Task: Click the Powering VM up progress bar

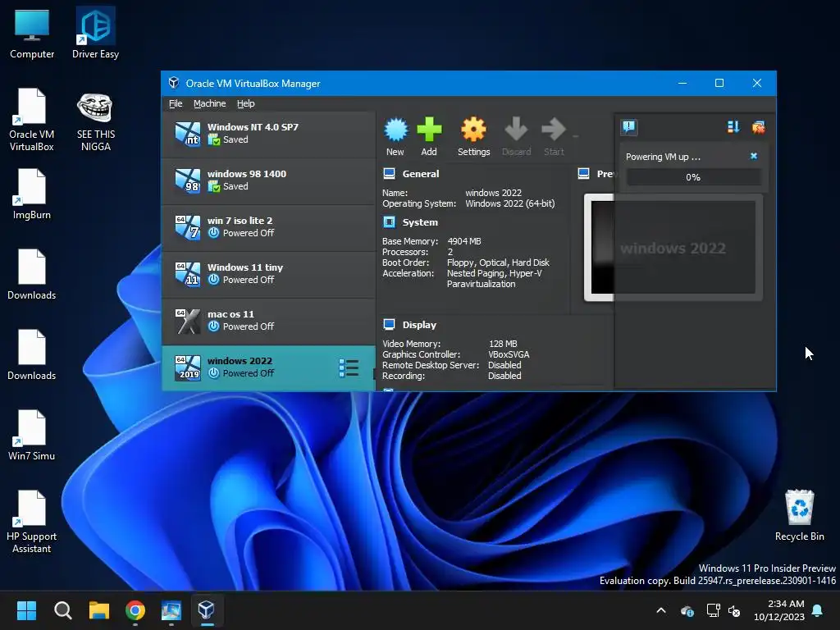Action: click(693, 177)
